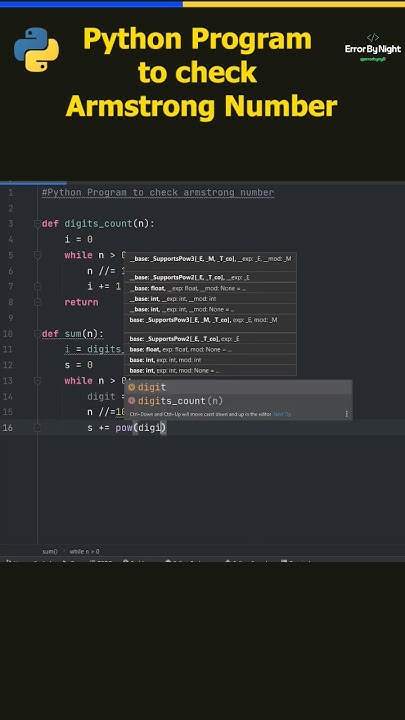Screen dimensions: 405x720
Task: Click gutter line number 12
Action: coord(8,365)
